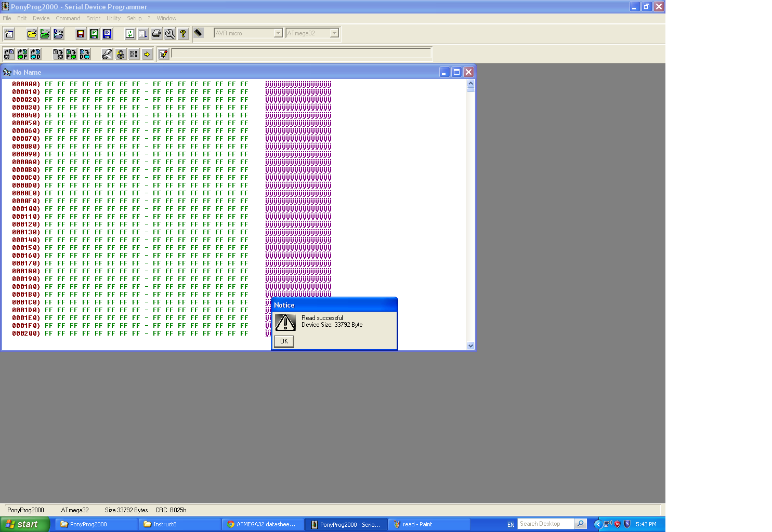Click Write Data memory (D) icon
This screenshot has height=532, width=772.
pos(85,54)
